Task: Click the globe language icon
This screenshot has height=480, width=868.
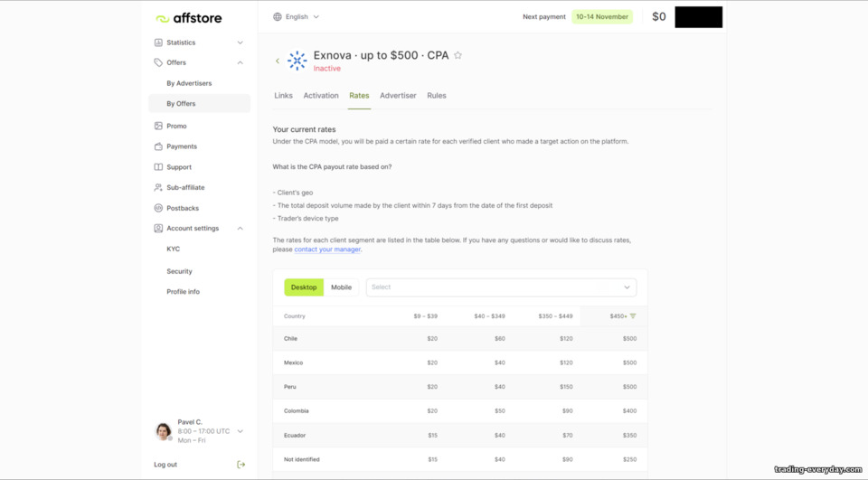Action: coord(278,16)
